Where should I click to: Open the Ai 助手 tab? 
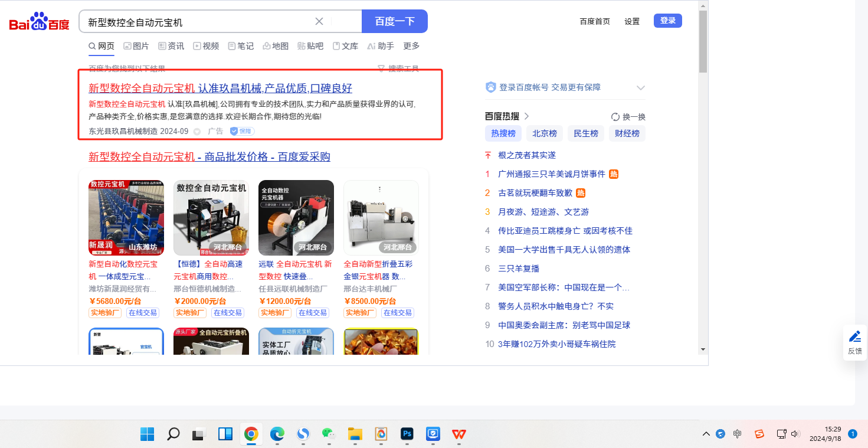tap(381, 46)
